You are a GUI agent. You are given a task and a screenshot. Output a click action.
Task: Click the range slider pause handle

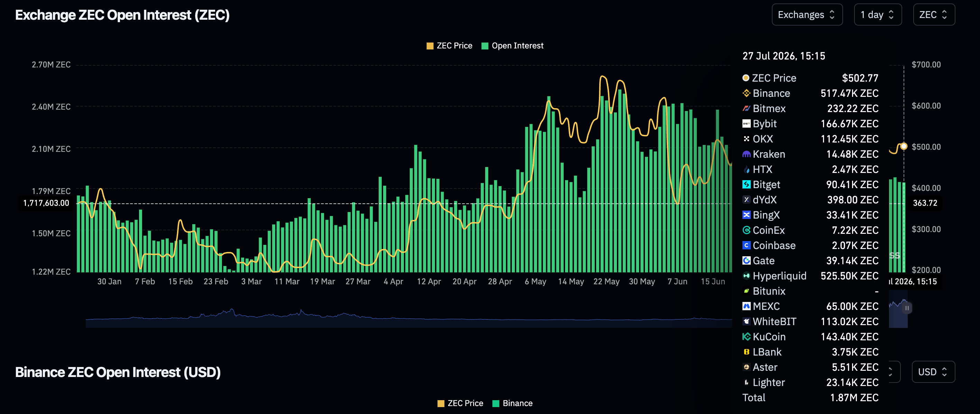907,308
